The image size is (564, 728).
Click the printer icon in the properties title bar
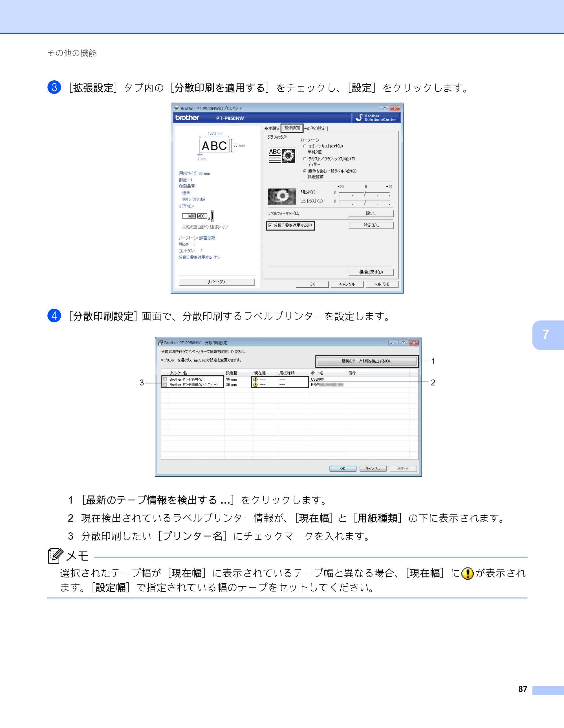pyautogui.click(x=177, y=108)
